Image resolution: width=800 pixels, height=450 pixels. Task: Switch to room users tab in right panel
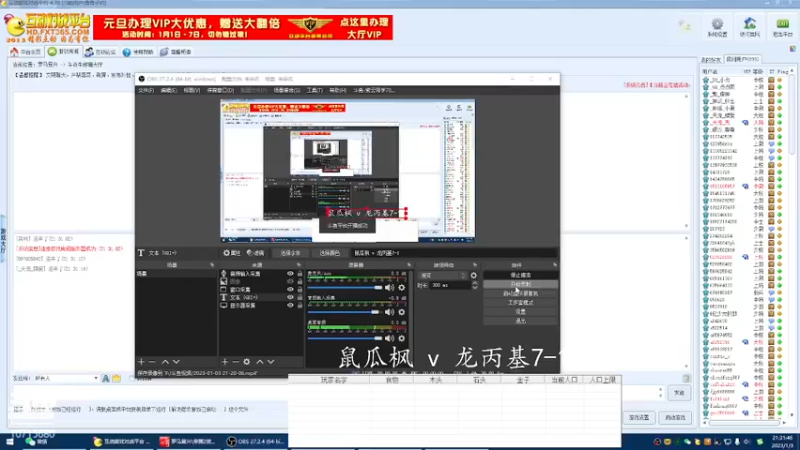pos(743,60)
